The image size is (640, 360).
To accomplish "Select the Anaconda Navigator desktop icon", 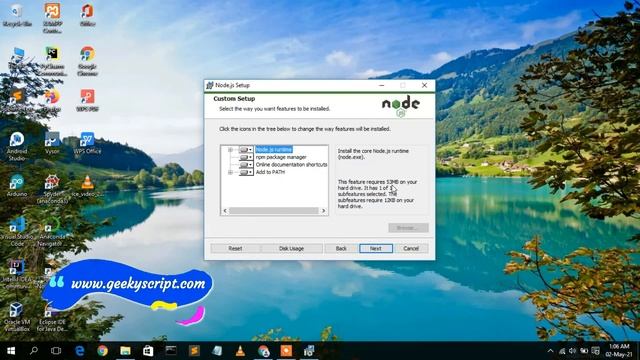I will coord(52,232).
